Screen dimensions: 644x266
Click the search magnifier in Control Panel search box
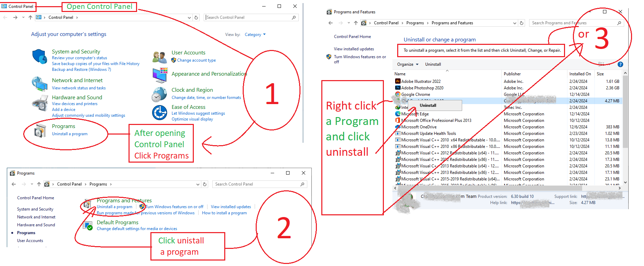pyautogui.click(x=294, y=17)
